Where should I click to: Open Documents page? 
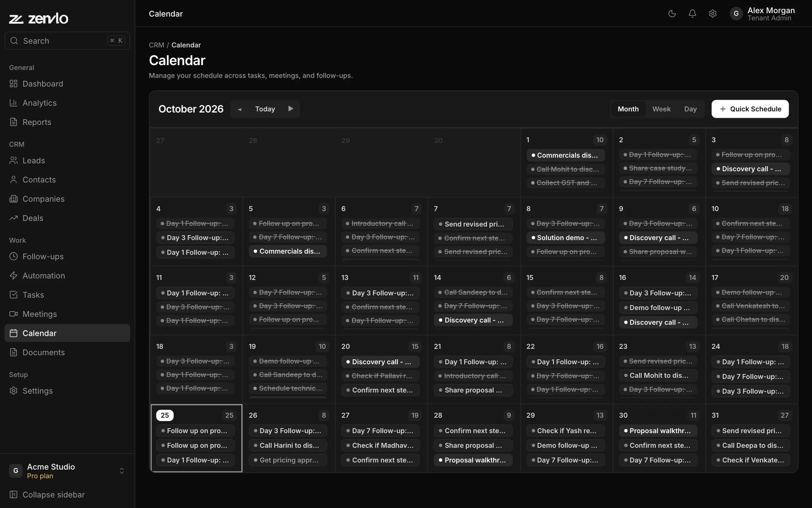pos(67,352)
